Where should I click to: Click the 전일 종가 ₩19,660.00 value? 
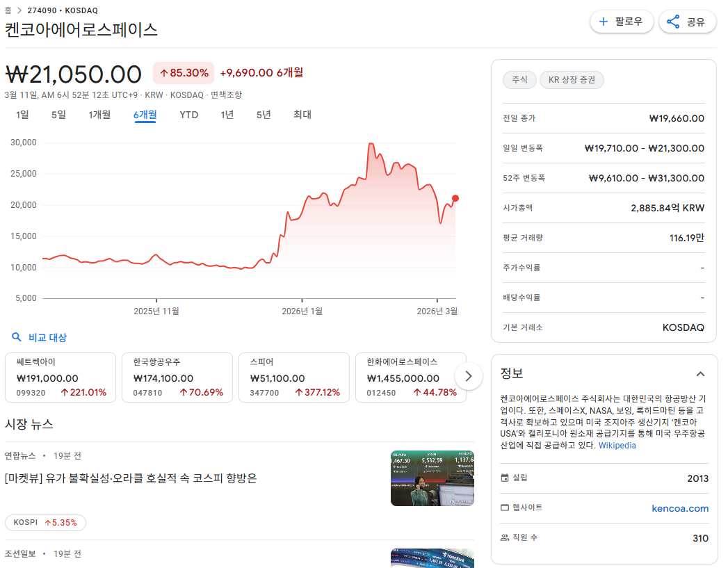tap(677, 118)
